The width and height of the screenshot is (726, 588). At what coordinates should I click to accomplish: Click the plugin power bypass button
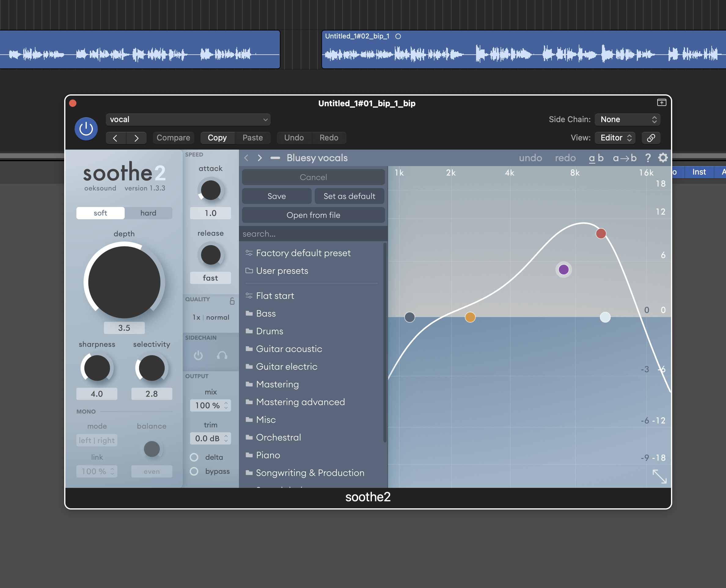pos(86,129)
